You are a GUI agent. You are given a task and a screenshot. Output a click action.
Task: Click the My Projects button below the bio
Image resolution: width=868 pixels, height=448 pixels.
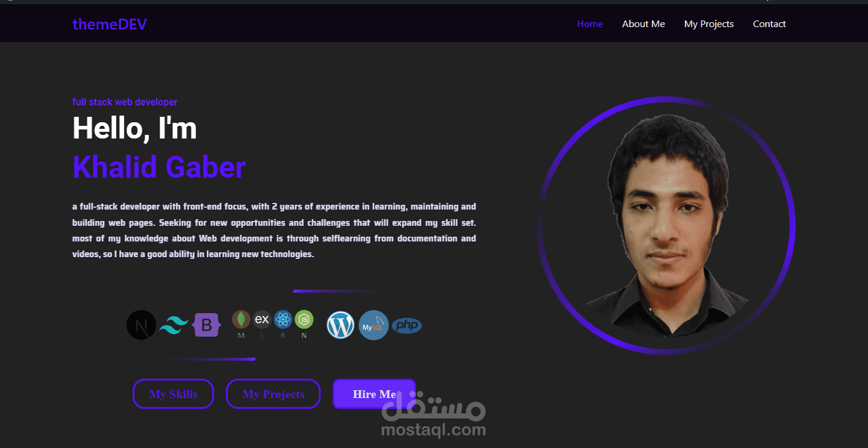point(273,394)
